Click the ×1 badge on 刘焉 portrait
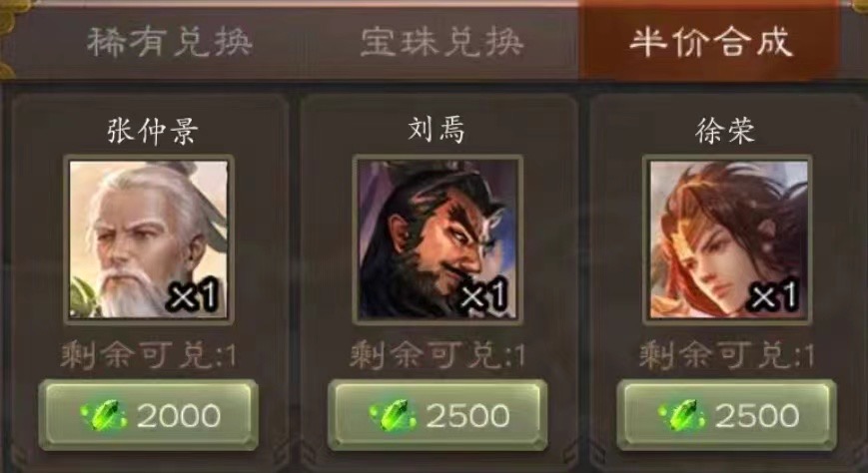Screen dimensions: 868x473 pos(483,295)
